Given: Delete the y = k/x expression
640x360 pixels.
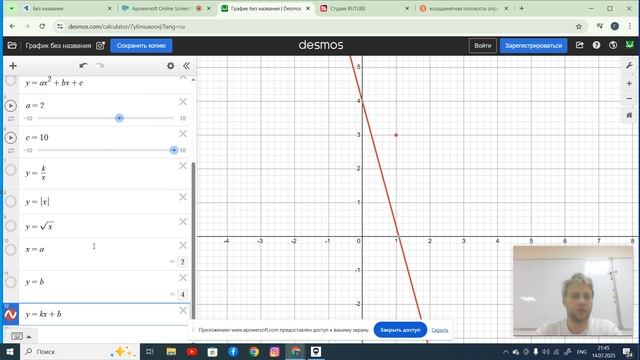Looking at the screenshot, I should pos(183,166).
